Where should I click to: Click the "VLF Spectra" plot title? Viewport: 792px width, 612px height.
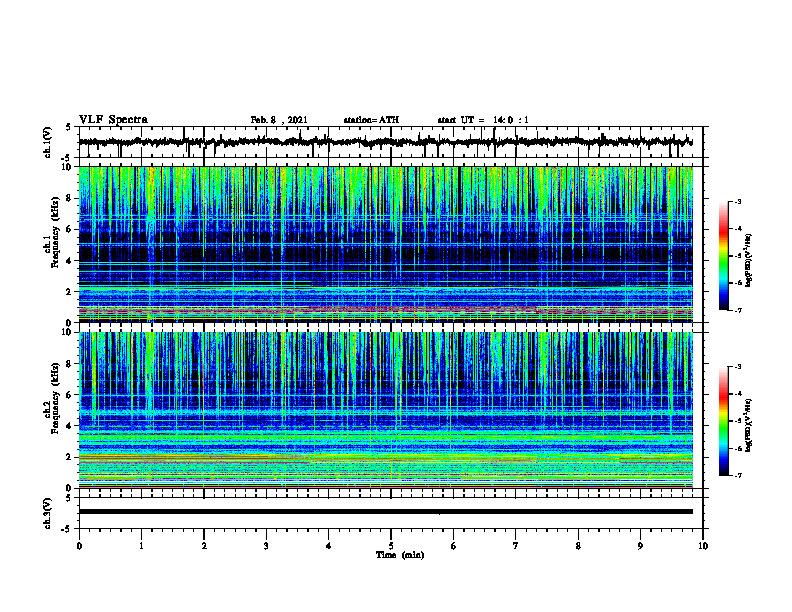113,119
